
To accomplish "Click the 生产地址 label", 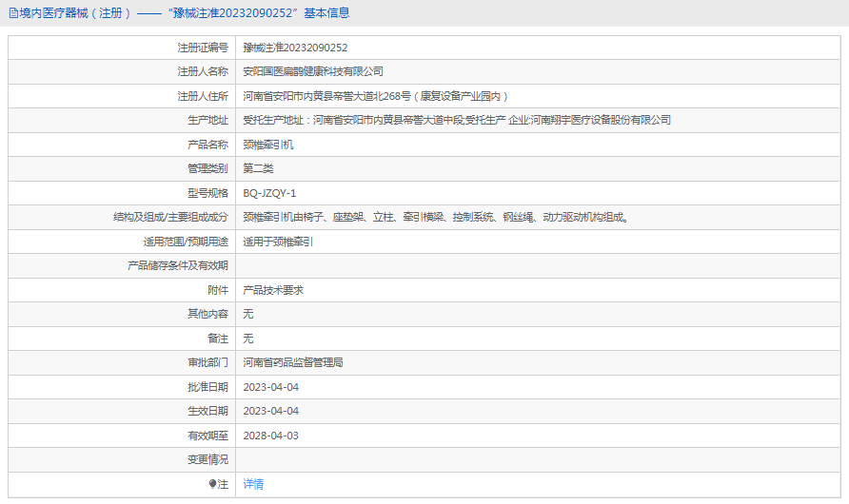I will click(207, 120).
